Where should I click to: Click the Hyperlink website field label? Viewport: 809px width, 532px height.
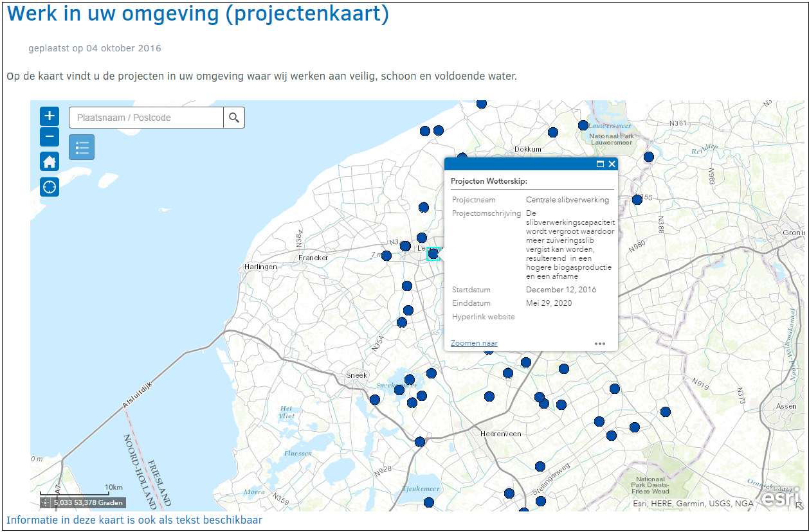(x=484, y=317)
